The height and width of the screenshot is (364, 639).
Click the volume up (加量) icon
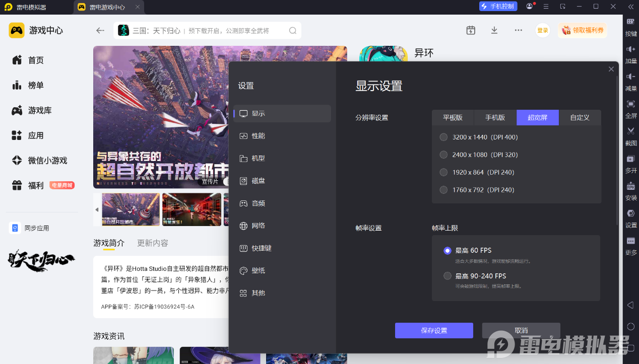click(630, 49)
